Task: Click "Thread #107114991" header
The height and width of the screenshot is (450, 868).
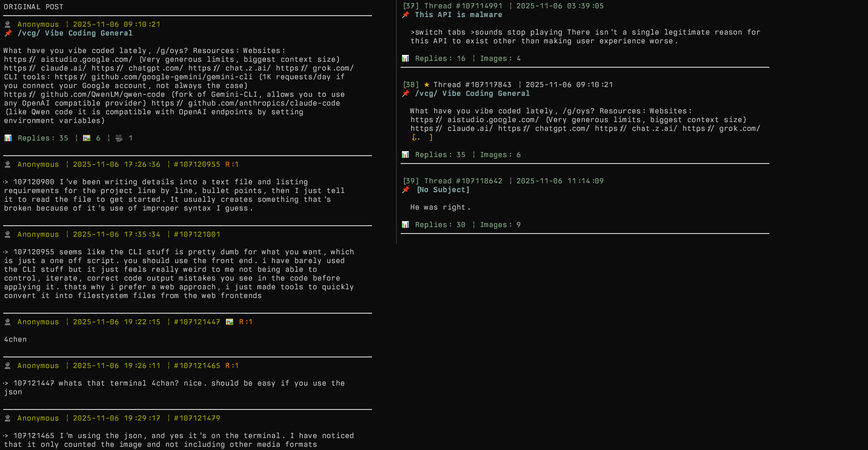Action: click(x=463, y=6)
